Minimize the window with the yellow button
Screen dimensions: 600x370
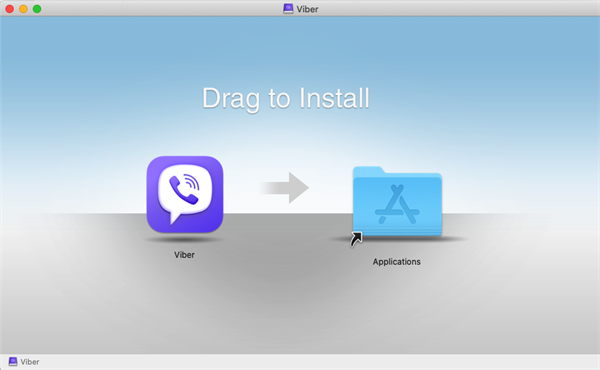tap(23, 9)
